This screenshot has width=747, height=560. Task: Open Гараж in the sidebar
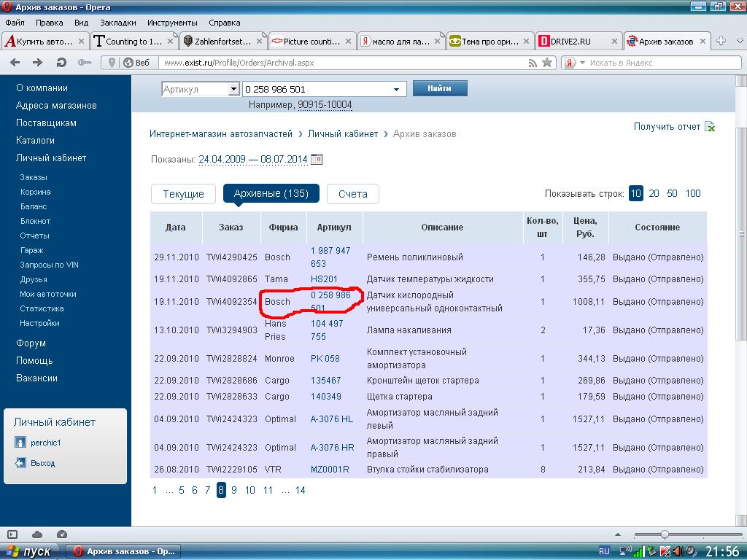[x=31, y=250]
